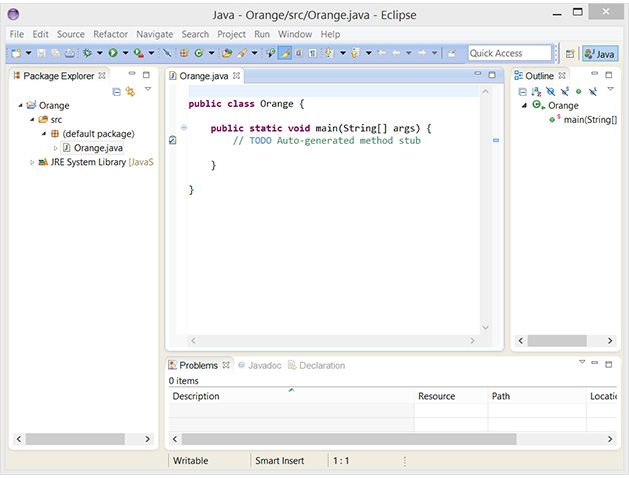Click the task marker beside TODO line
Image resolution: width=629 pixels, height=478 pixels.
pyautogui.click(x=172, y=140)
